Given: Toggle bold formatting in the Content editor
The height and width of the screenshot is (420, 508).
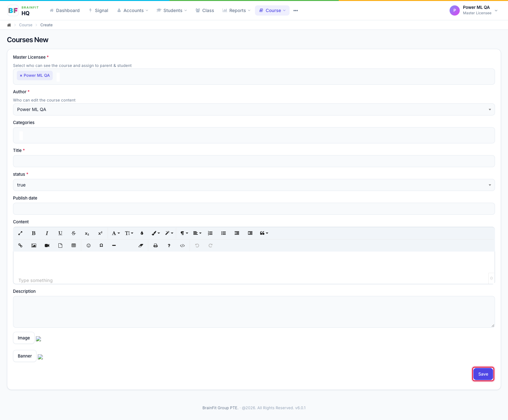Looking at the screenshot, I should pyautogui.click(x=34, y=233).
